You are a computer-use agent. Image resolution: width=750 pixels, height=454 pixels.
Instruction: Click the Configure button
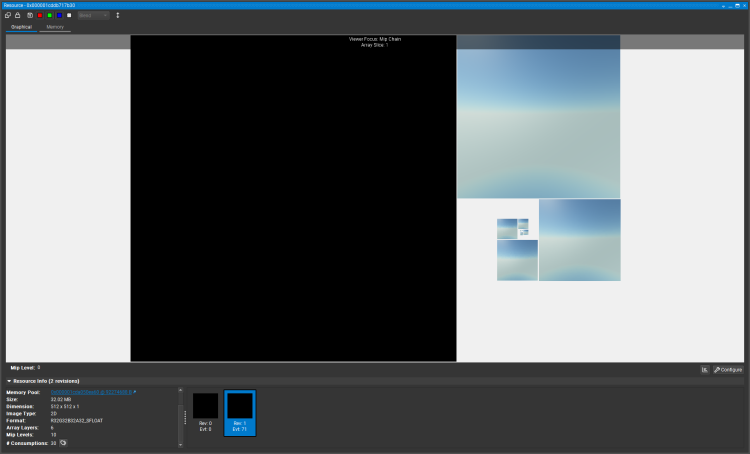728,370
